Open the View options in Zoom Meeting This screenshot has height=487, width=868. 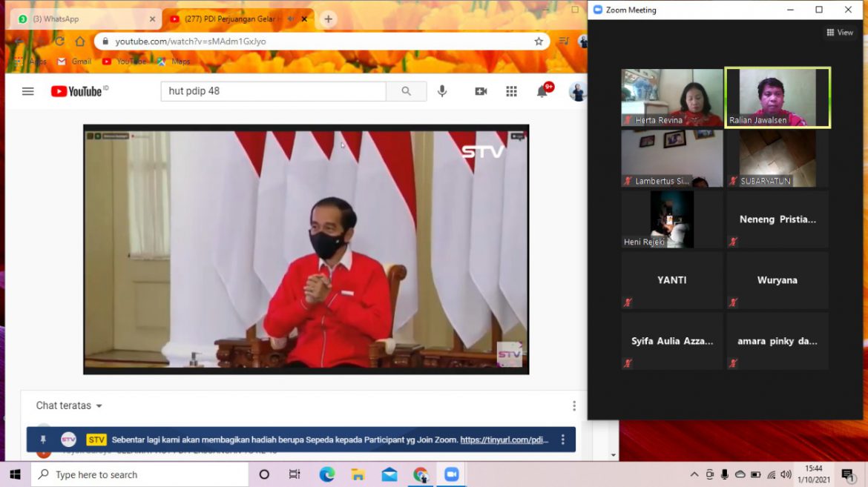839,32
